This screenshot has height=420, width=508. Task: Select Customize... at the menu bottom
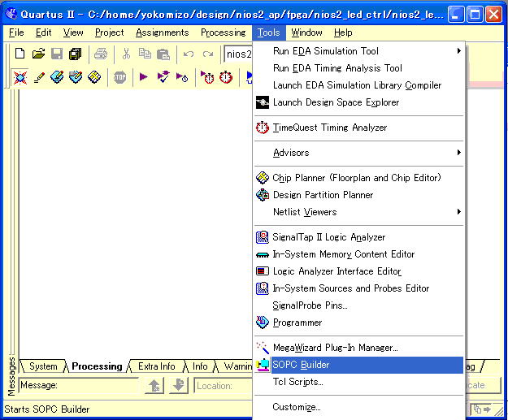pyautogui.click(x=359, y=407)
